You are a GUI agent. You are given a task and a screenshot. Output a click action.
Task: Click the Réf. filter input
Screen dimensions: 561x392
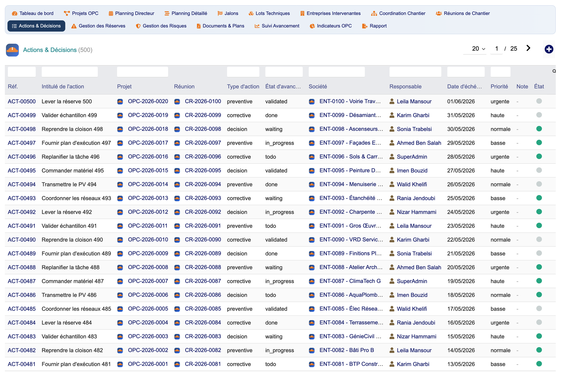[x=22, y=72]
